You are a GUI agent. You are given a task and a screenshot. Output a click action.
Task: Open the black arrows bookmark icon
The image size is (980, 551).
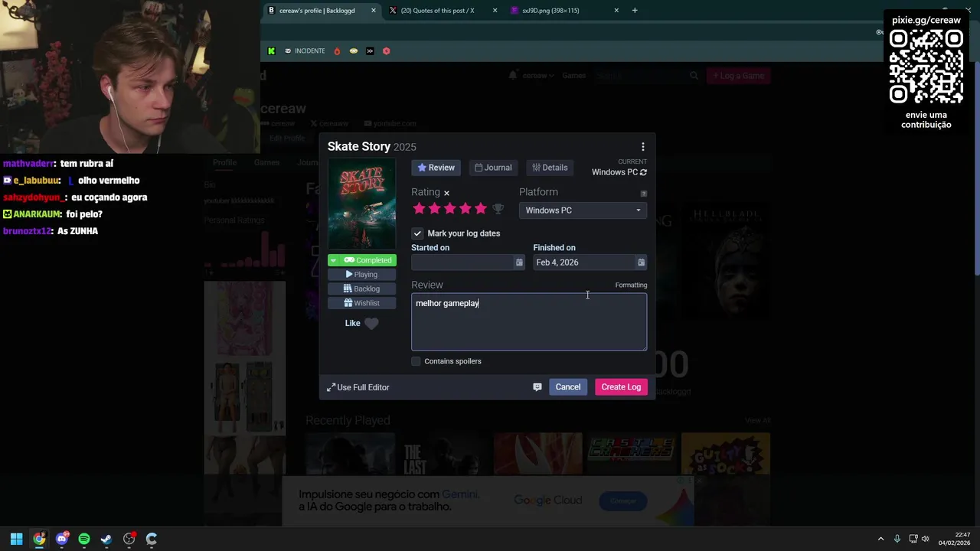point(370,51)
